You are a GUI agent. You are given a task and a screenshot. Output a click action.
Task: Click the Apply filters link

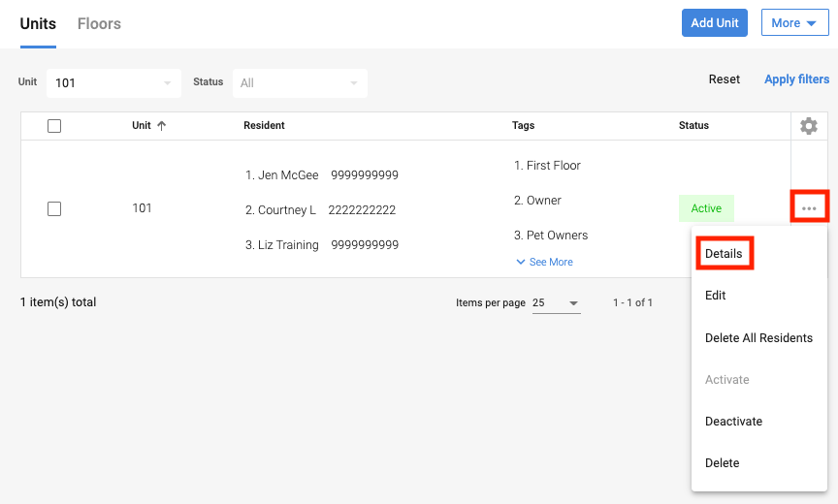(x=796, y=79)
